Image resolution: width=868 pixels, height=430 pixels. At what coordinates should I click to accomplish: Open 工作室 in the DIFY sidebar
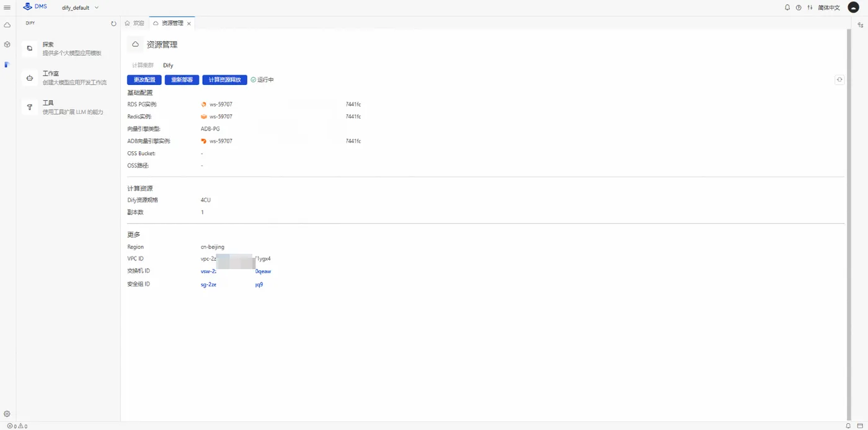click(x=68, y=77)
